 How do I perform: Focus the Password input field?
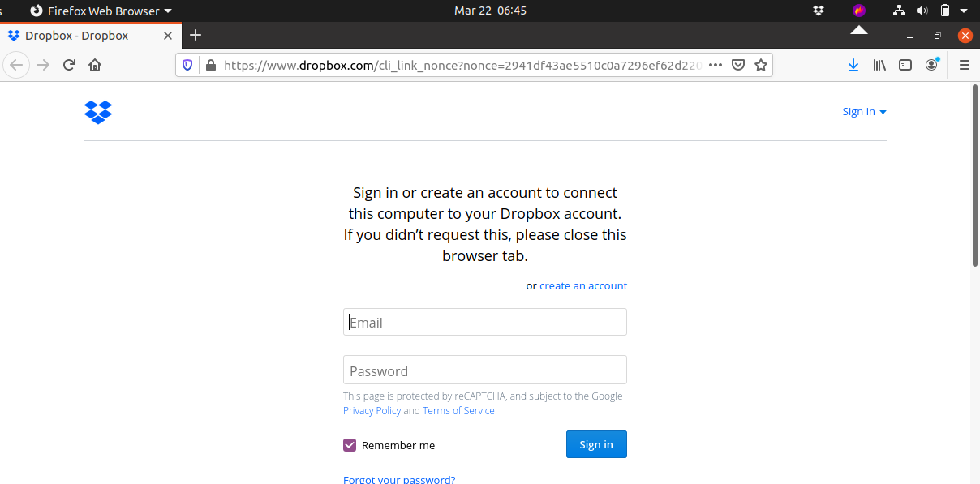[x=485, y=370]
